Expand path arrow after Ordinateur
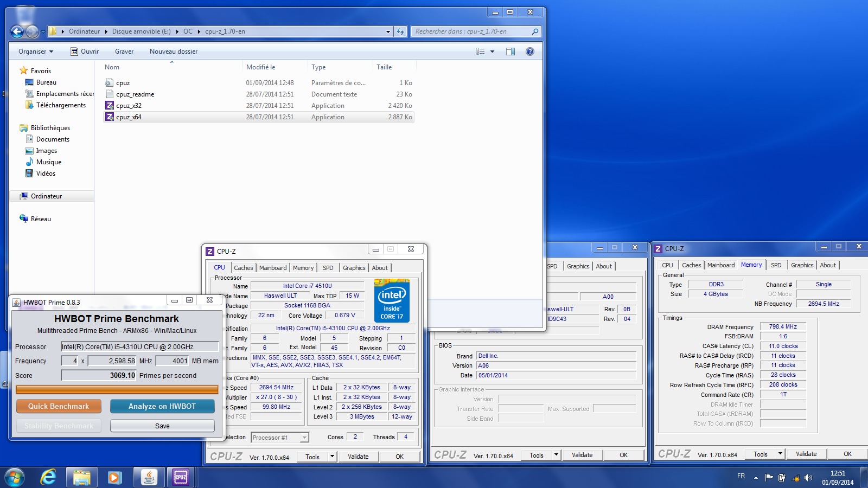Image resolution: width=868 pixels, height=488 pixels. pyautogui.click(x=106, y=31)
